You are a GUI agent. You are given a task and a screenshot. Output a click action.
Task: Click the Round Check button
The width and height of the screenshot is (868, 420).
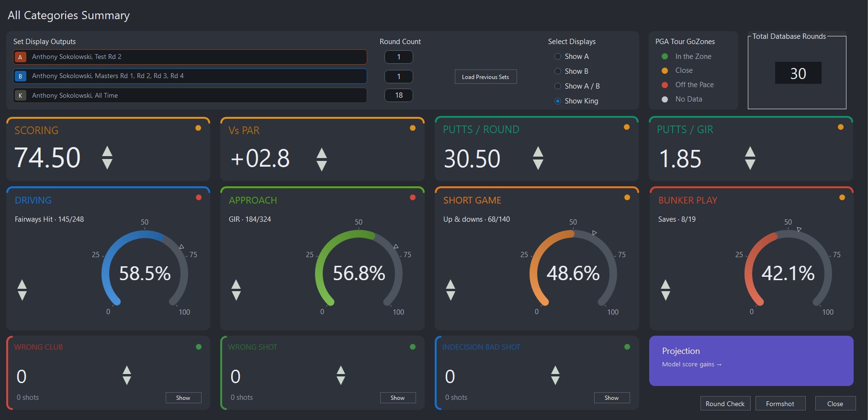725,404
